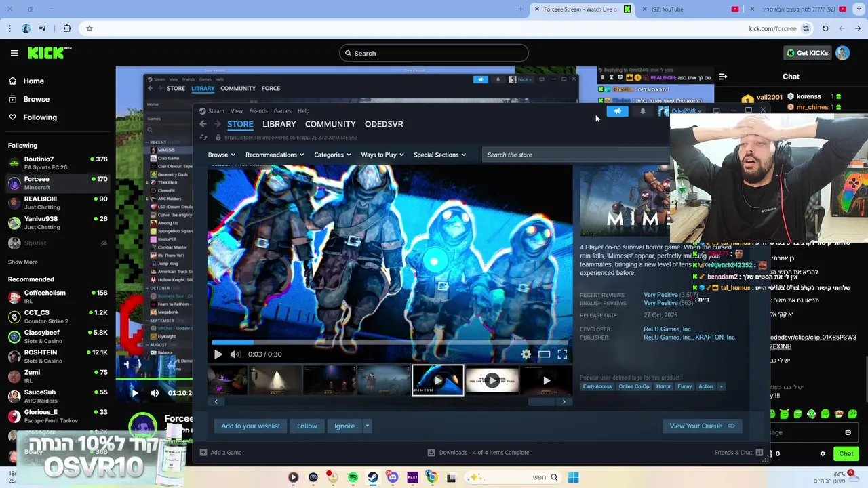Viewport: 868px width, 488px height.
Task: Open Discord from the taskbar
Action: [x=393, y=477]
